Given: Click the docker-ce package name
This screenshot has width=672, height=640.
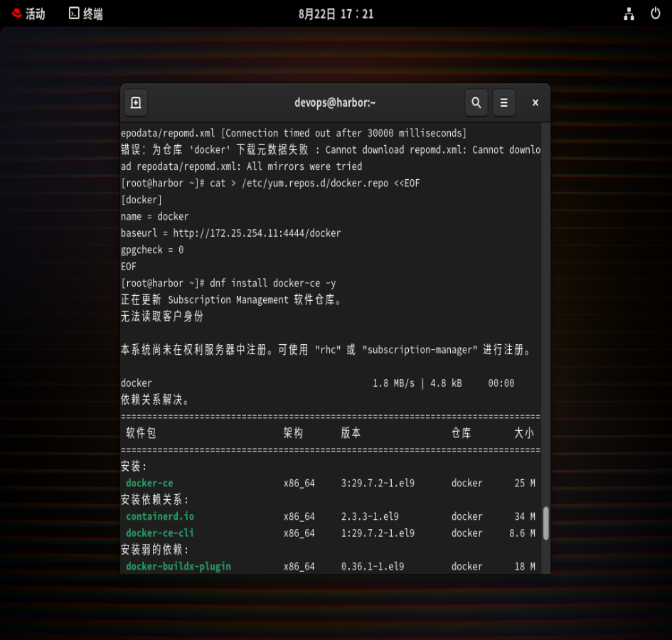Looking at the screenshot, I should (149, 483).
